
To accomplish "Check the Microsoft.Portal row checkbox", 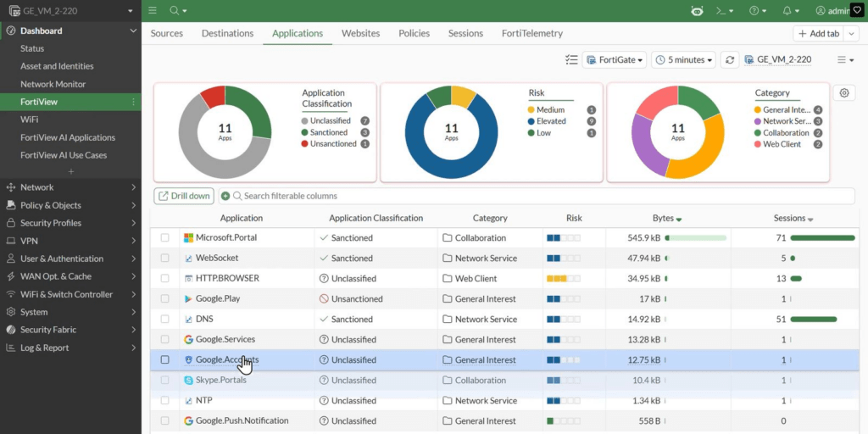I will (165, 237).
